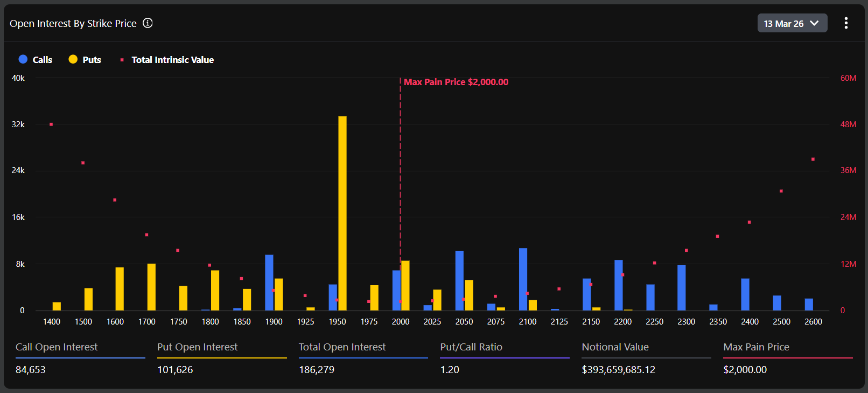The image size is (868, 393).
Task: Open the three-dot options menu
Action: 846,23
